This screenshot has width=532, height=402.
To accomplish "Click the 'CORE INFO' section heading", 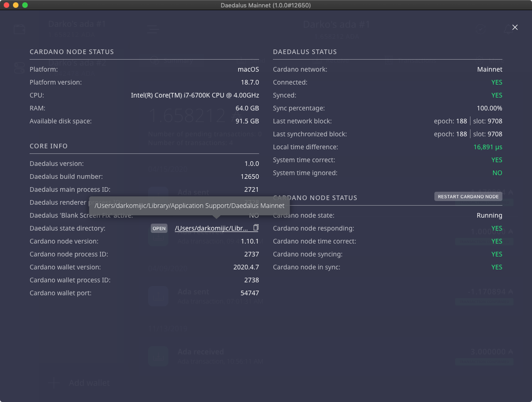I will (49, 146).
